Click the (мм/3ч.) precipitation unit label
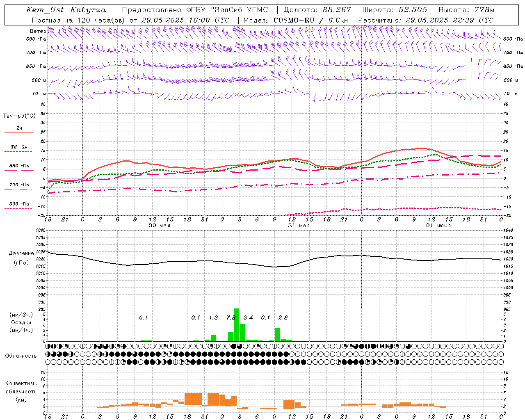Screen dimensions: 525x420 pos(21,315)
